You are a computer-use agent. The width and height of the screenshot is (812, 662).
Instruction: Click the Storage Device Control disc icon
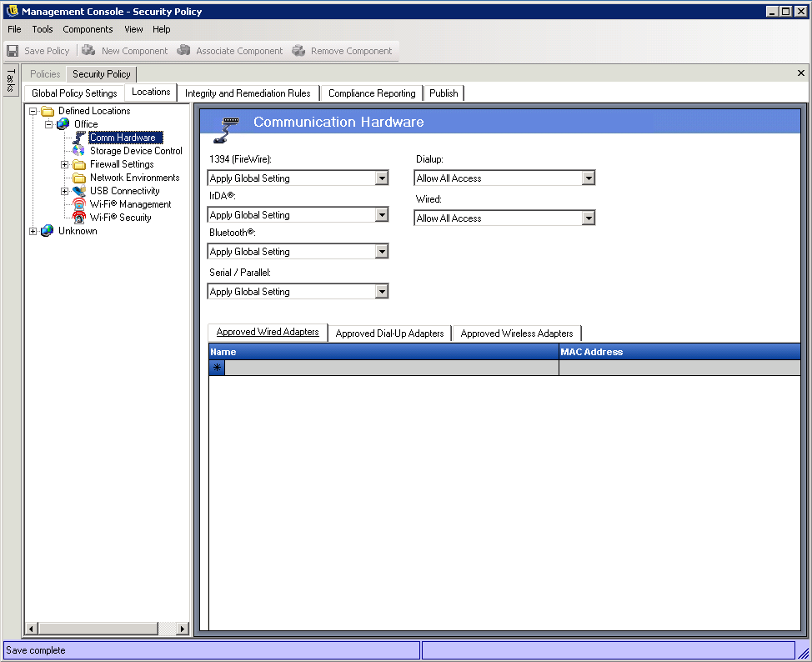coord(78,151)
